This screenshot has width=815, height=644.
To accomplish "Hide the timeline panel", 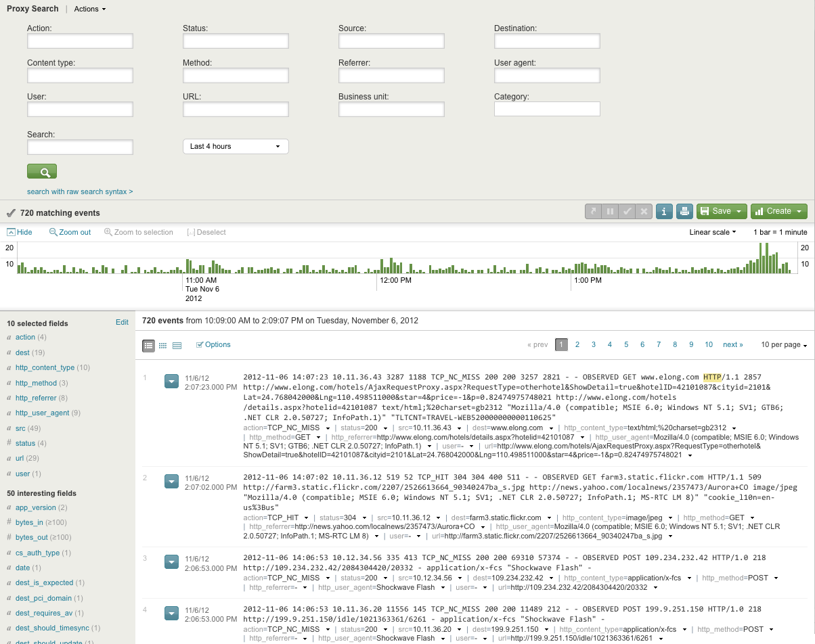I will [x=20, y=232].
